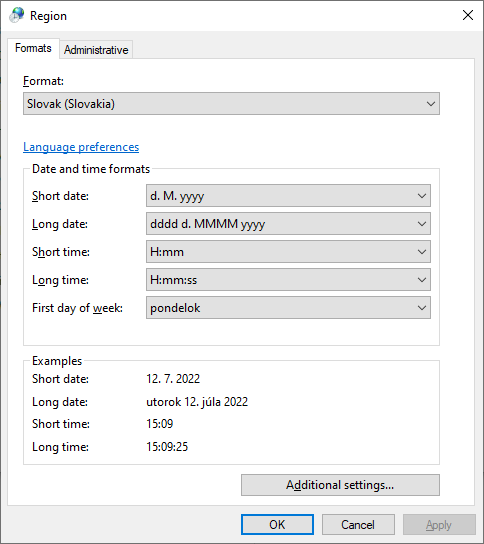The image size is (484, 544).
Task: Switch to the Administrative tab
Action: pyautogui.click(x=96, y=50)
